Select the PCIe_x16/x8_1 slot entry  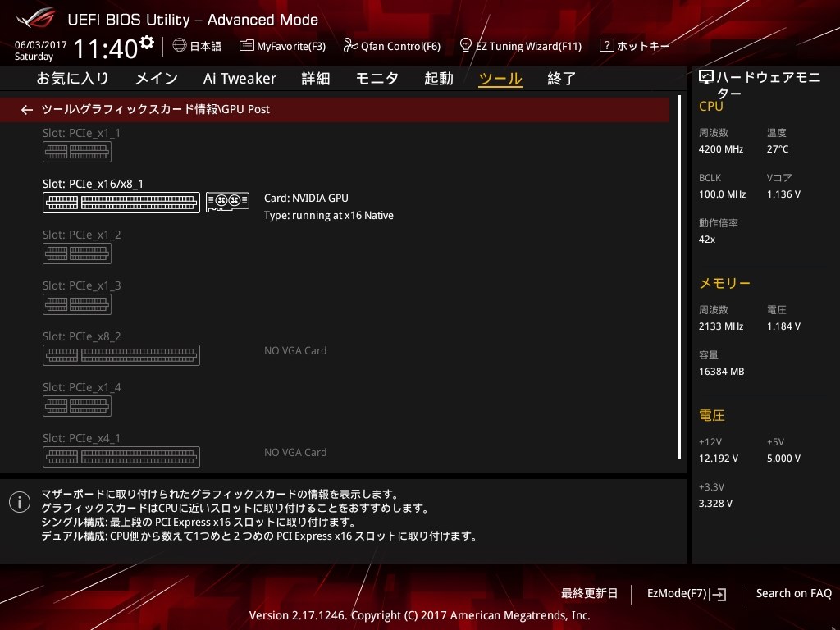[x=121, y=197]
